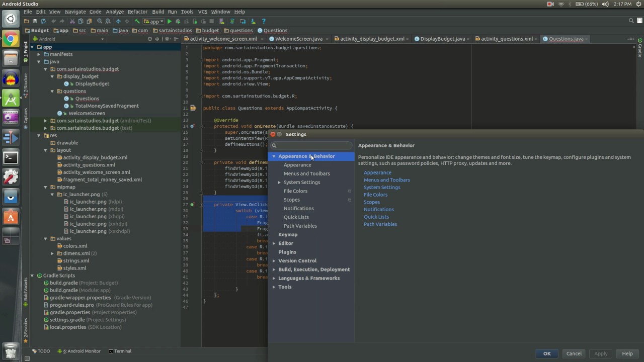Expand the manifests folder in project tree

[39, 54]
